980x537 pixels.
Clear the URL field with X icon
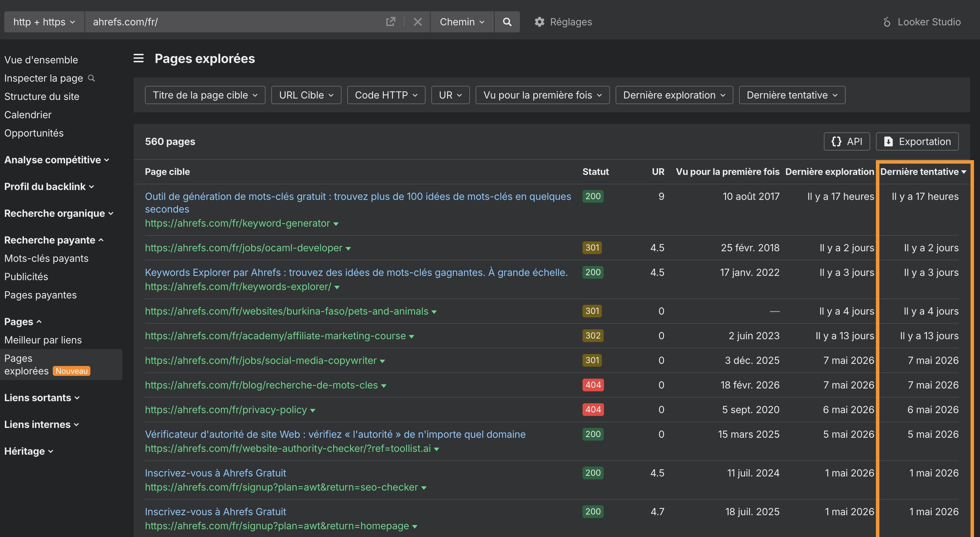pos(418,22)
